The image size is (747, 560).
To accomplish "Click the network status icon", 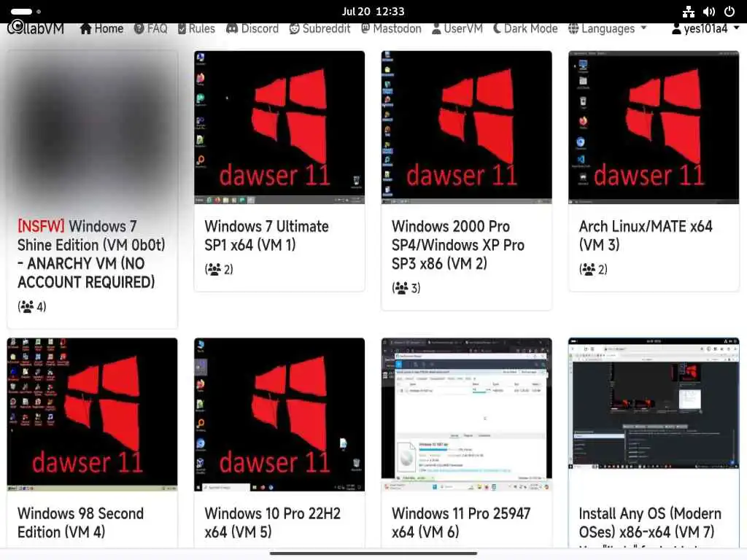I will tap(689, 12).
